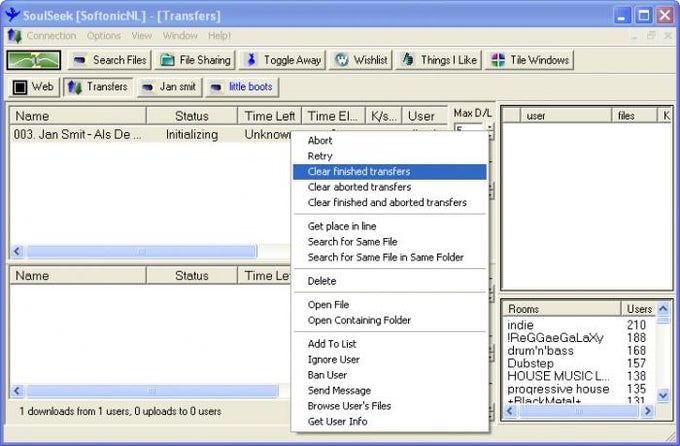Choose Abort in the context menu

click(389, 141)
